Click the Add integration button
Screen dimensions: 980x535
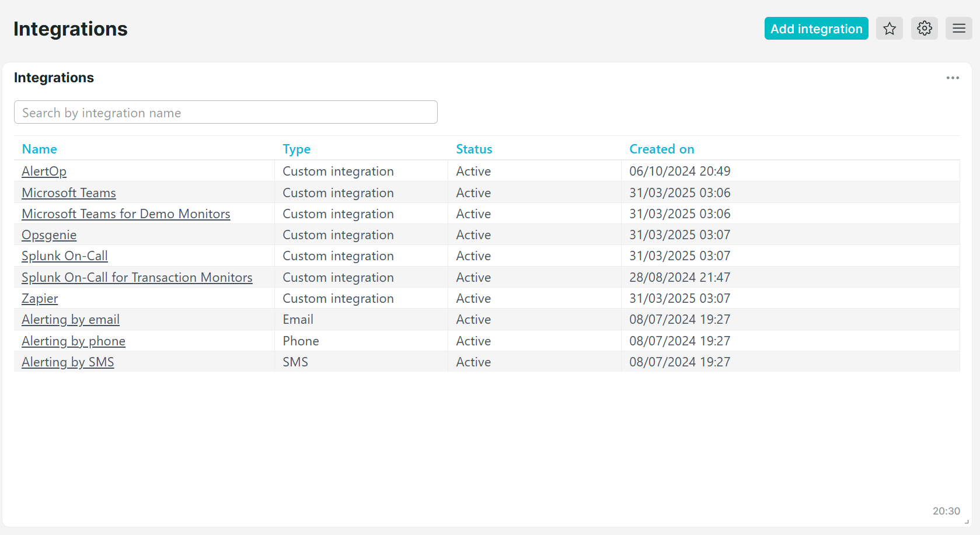(x=816, y=29)
